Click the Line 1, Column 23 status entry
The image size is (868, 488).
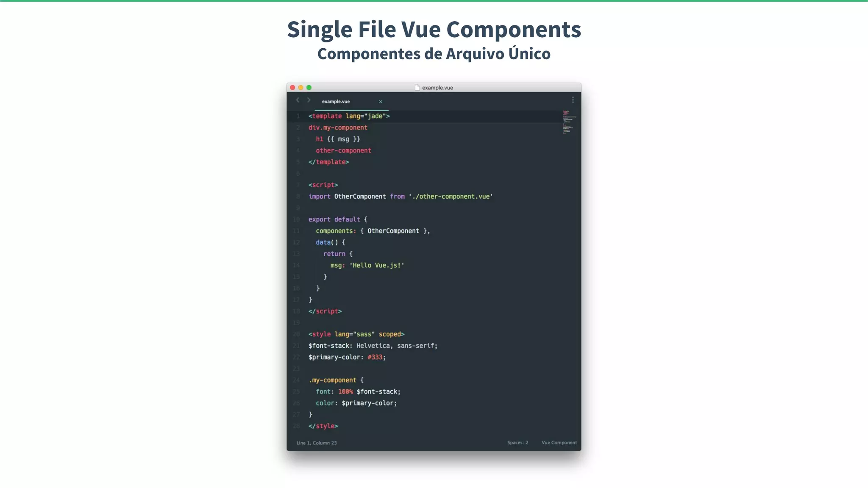click(317, 443)
